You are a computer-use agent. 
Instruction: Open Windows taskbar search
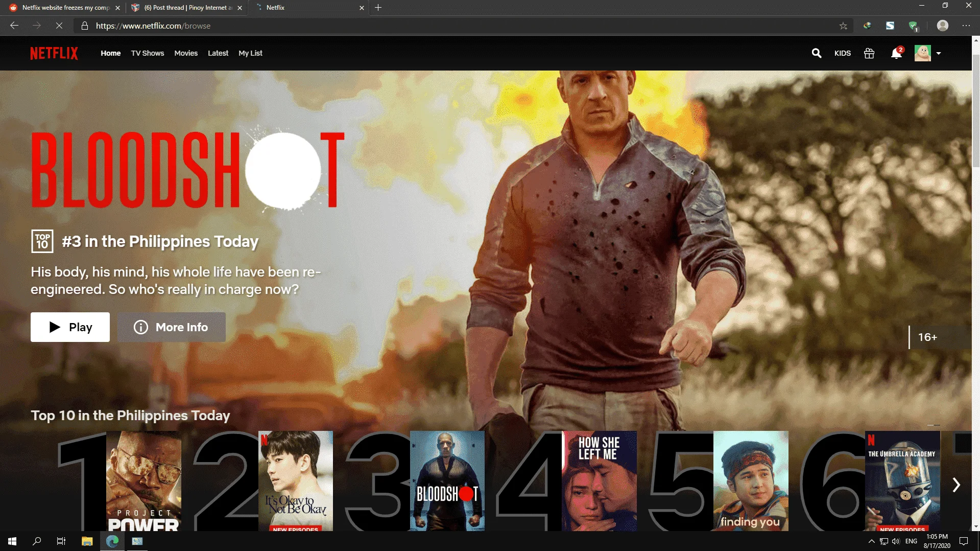point(37,541)
